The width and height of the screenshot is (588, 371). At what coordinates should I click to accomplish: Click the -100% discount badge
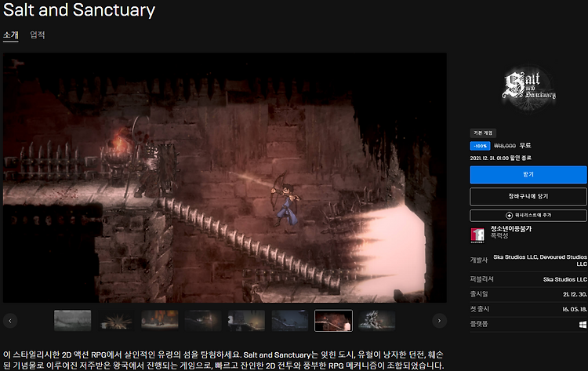[x=480, y=146]
